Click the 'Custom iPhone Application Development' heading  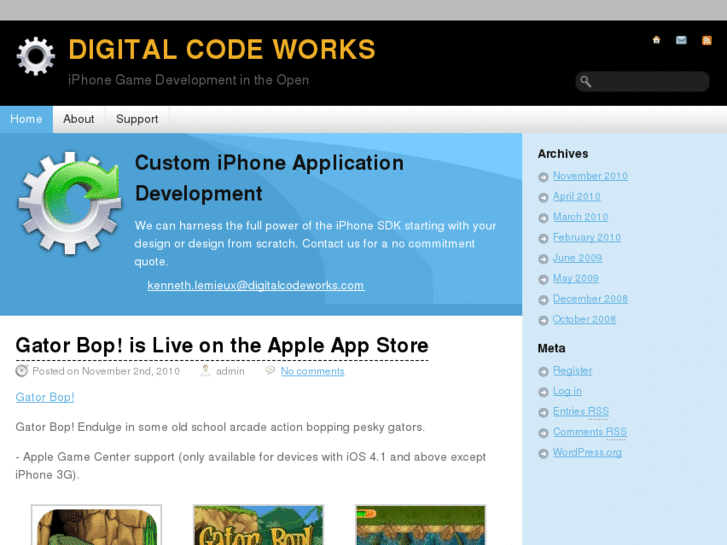(269, 178)
